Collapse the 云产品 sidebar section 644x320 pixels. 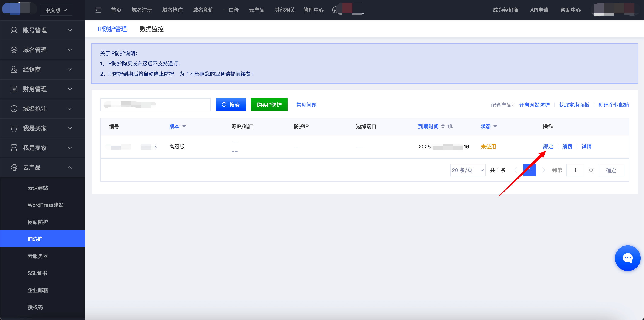[70, 167]
